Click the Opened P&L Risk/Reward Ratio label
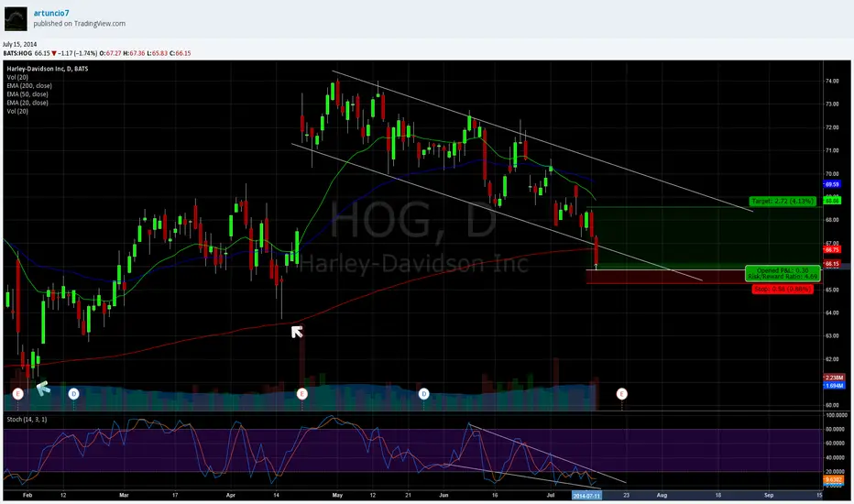Screen dimensions: 854x504 [783, 273]
